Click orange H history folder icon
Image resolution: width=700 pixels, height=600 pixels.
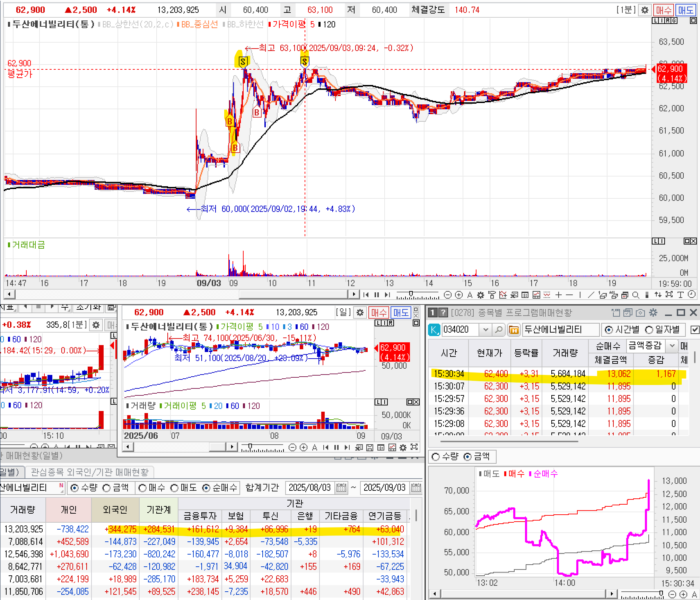(x=514, y=330)
